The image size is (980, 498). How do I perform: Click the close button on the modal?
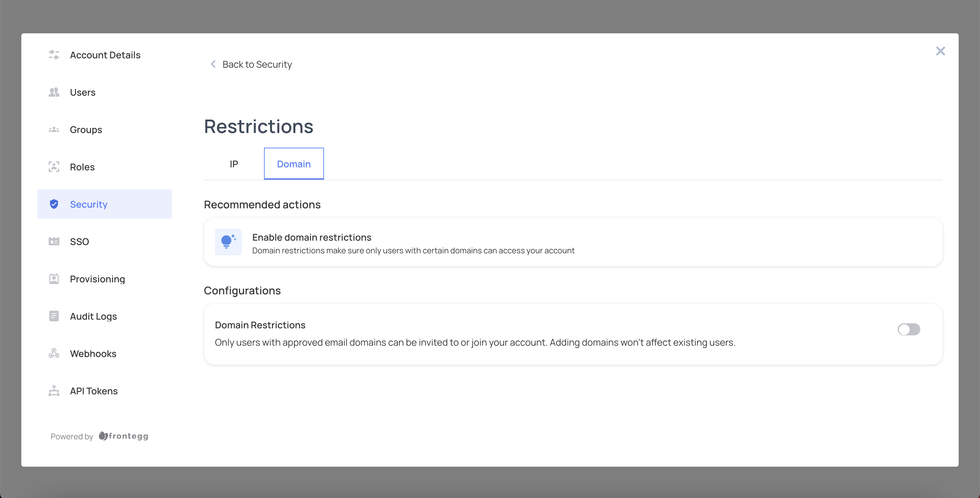click(x=941, y=51)
